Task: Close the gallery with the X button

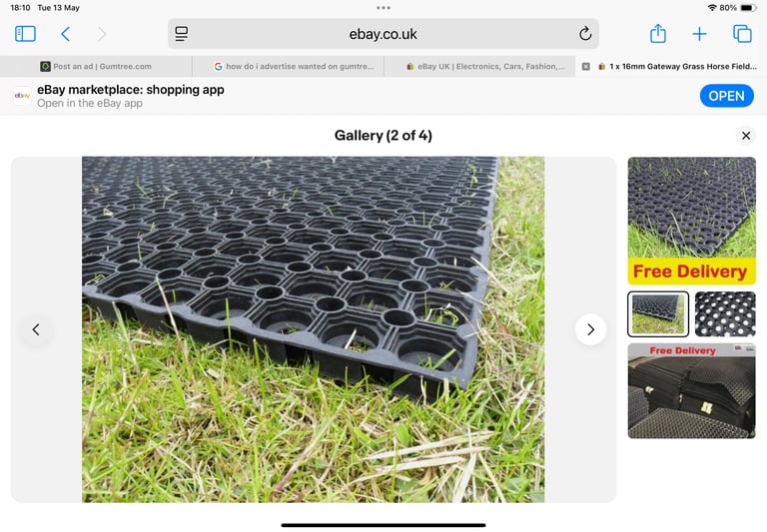Action: coord(746,136)
